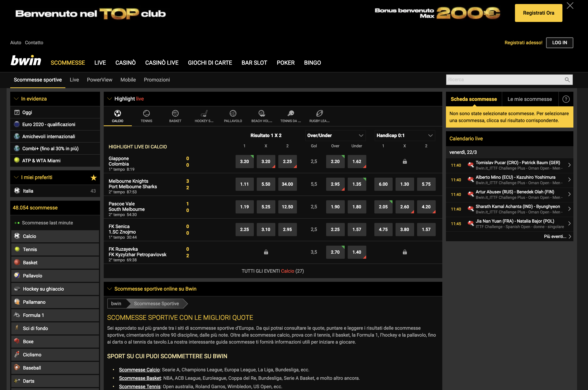Click the search magnifier icon
Viewport: 588px width, 390px height.
tap(567, 80)
